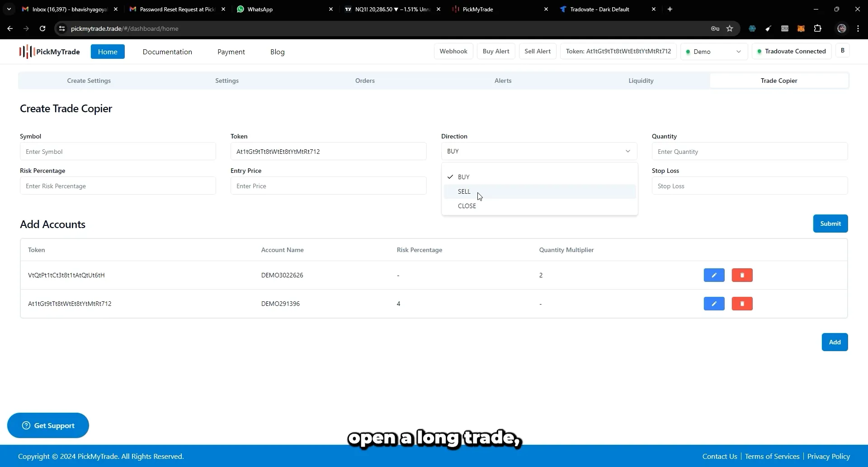
Task: Focus the Risk Percentage input field
Action: pyautogui.click(x=118, y=186)
